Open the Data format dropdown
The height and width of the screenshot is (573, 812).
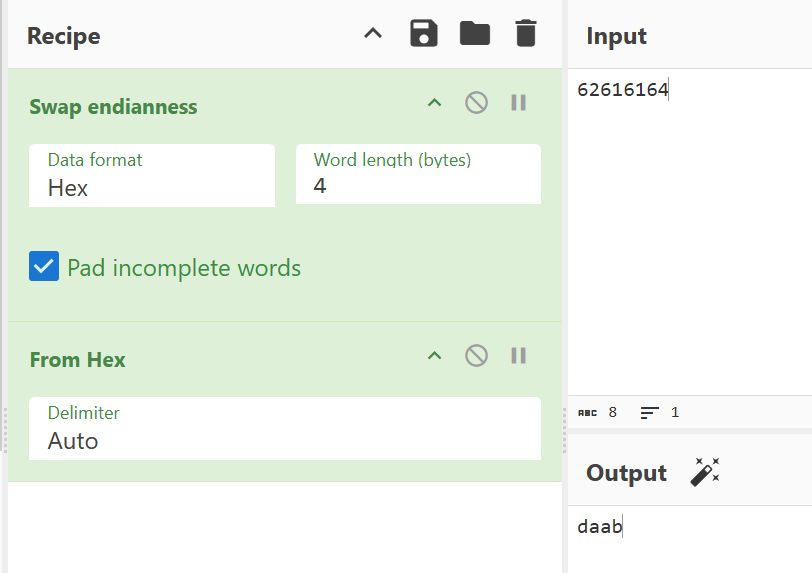click(x=151, y=176)
